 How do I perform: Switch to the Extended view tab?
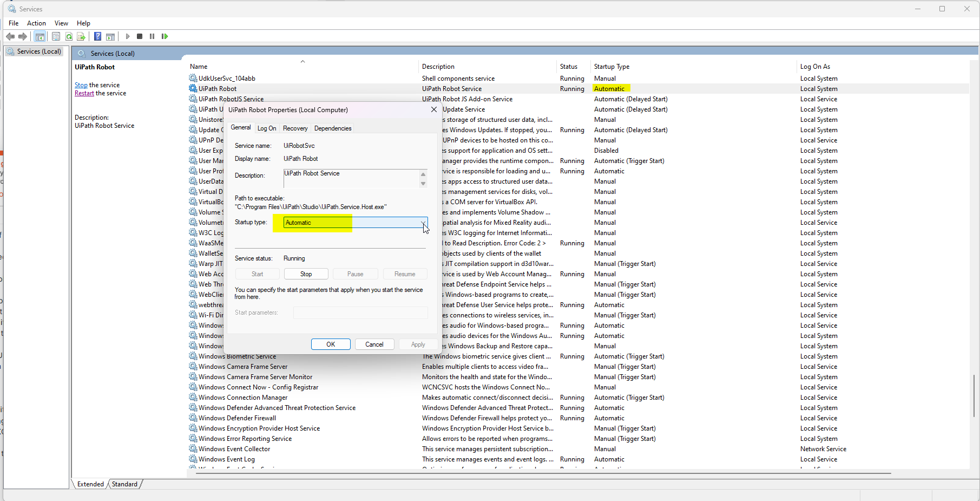(90, 484)
